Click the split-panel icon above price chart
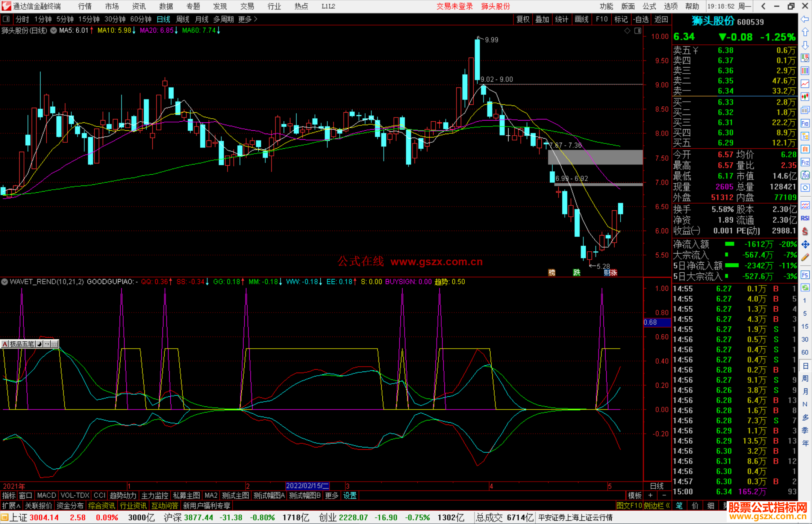The image size is (812, 524). 638,31
